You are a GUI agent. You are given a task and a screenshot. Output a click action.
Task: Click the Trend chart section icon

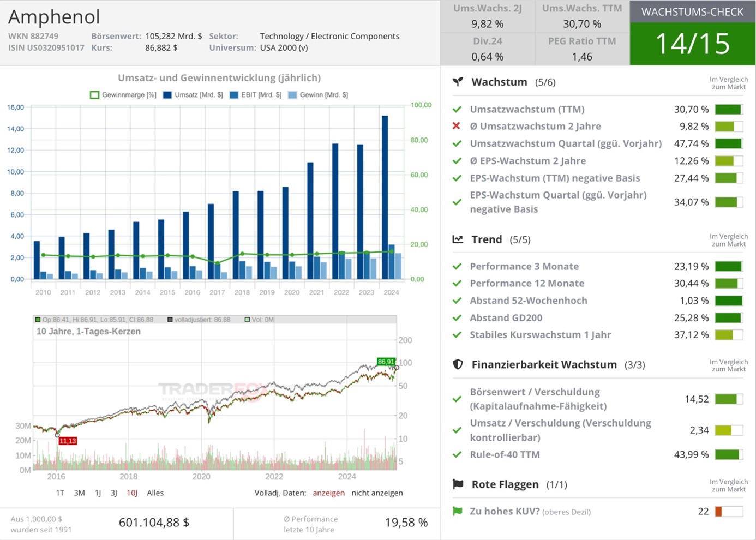pyautogui.click(x=458, y=239)
